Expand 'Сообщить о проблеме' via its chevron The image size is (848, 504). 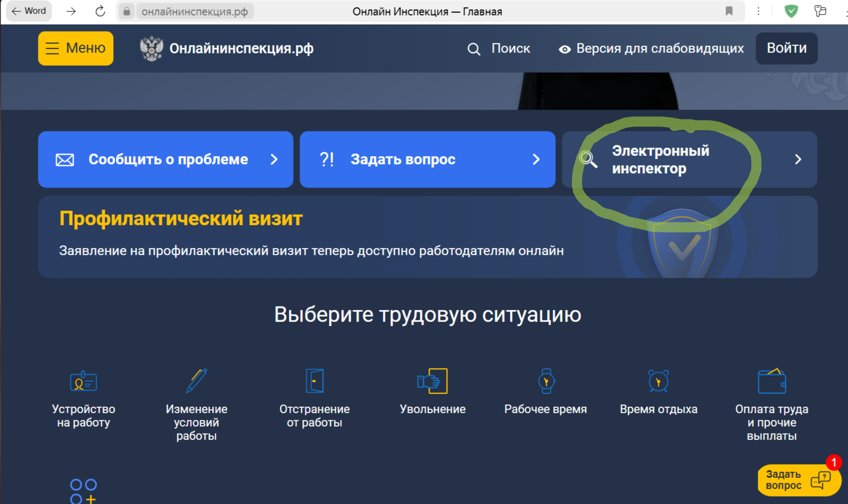(x=274, y=160)
